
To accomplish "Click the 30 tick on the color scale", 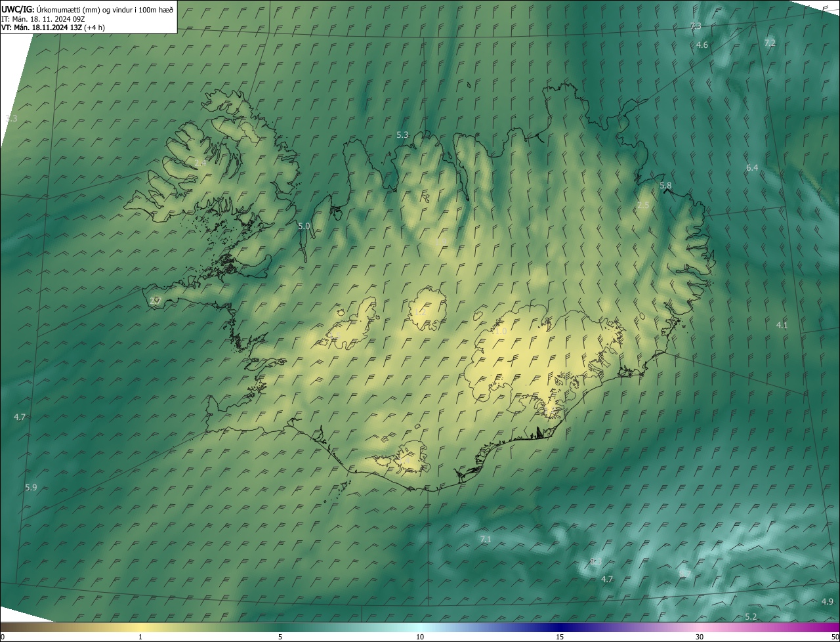I will click(700, 637).
